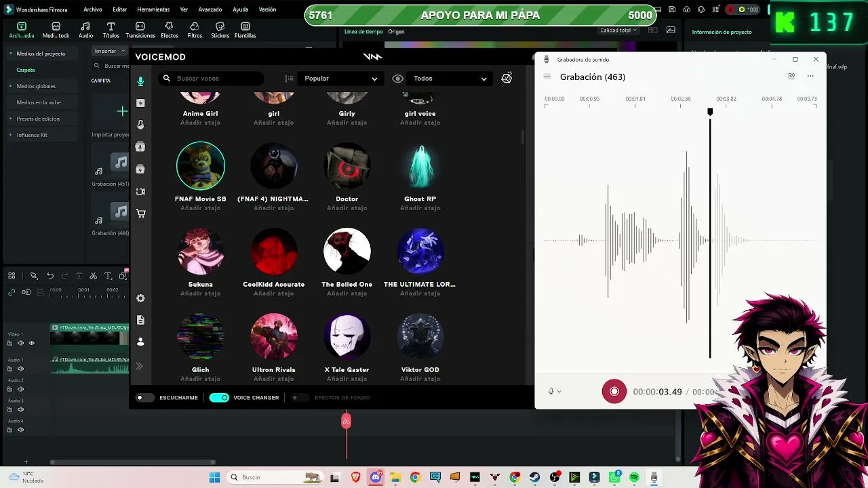This screenshot has width=868, height=488.
Task: Open Filmora Títulos tool
Action: [x=111, y=30]
